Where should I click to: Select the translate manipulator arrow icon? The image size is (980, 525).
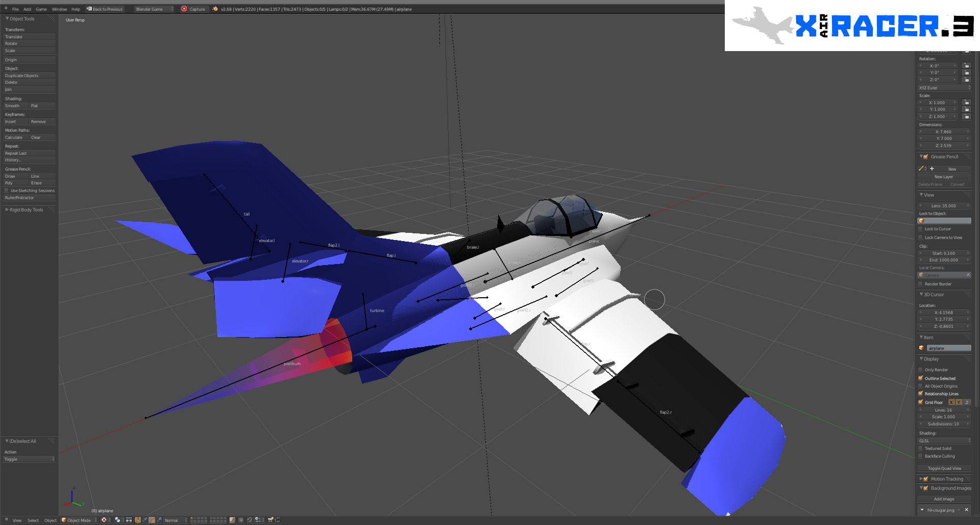145,520
